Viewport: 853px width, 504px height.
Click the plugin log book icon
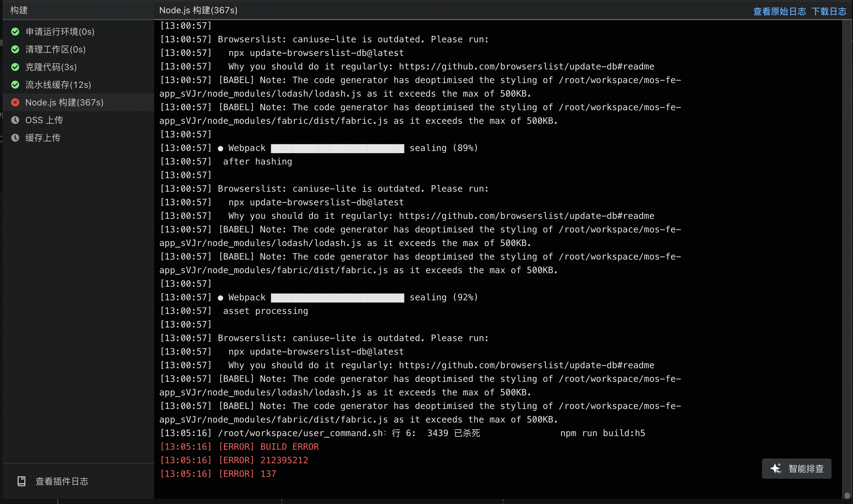tap(21, 481)
